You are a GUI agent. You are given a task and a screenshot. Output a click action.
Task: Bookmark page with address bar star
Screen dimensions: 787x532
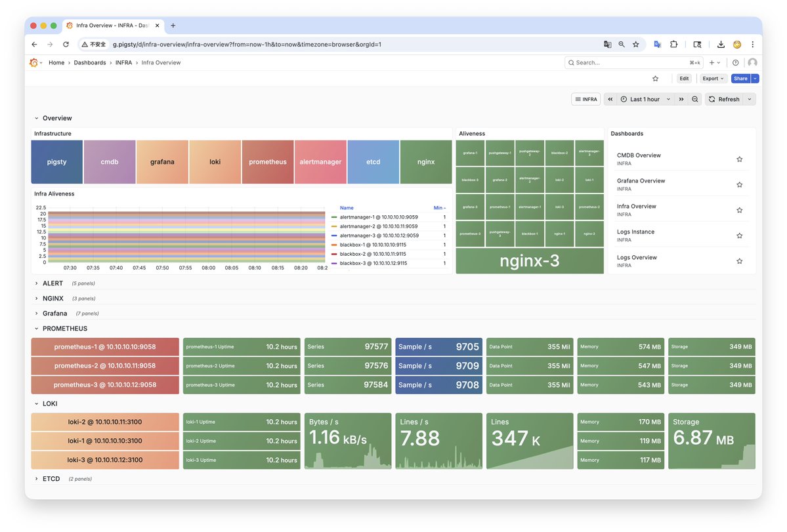point(636,44)
